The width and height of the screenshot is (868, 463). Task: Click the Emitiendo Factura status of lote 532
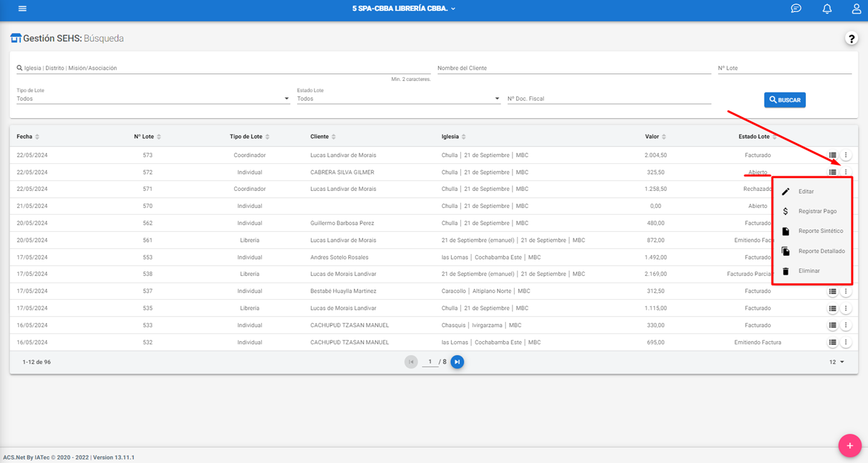coord(758,342)
